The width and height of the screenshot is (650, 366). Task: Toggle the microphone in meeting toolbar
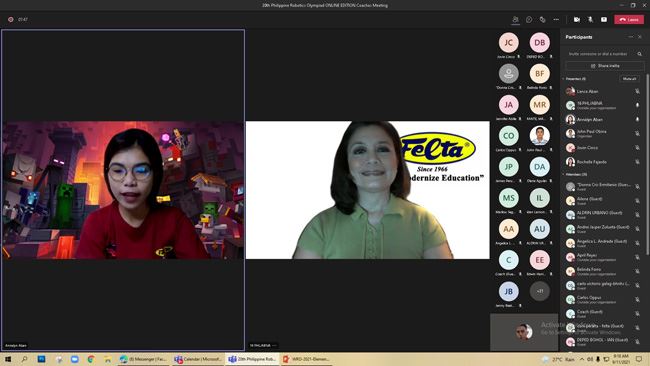tap(590, 19)
